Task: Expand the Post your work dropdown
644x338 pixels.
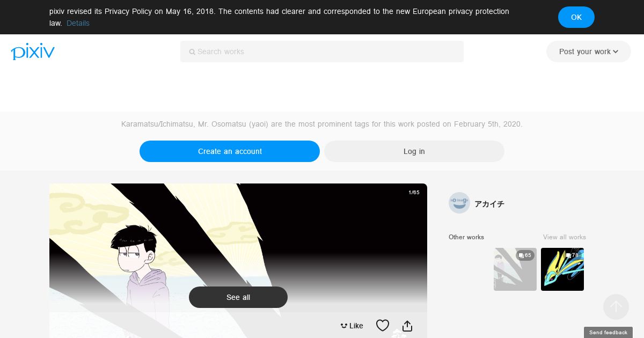Action: click(589, 52)
